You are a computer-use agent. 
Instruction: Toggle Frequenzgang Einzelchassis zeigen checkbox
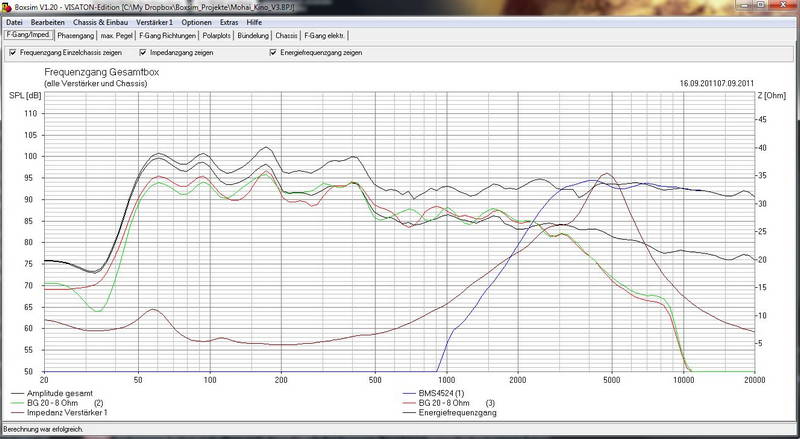click(10, 52)
